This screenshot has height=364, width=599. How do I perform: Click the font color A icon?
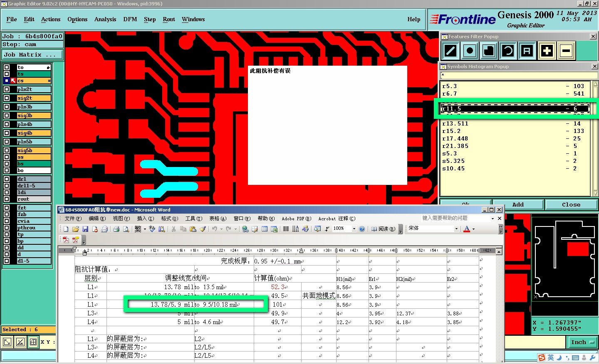click(x=467, y=229)
